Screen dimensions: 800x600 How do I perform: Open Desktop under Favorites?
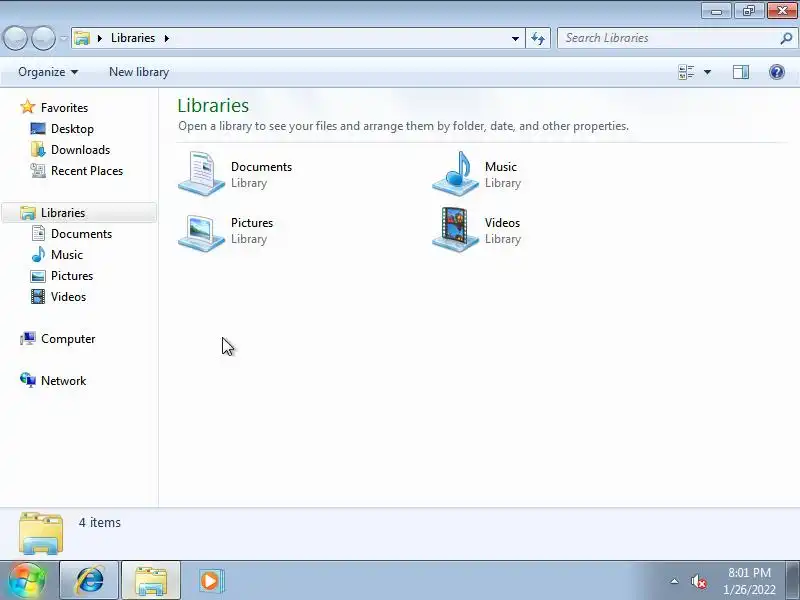(x=72, y=129)
